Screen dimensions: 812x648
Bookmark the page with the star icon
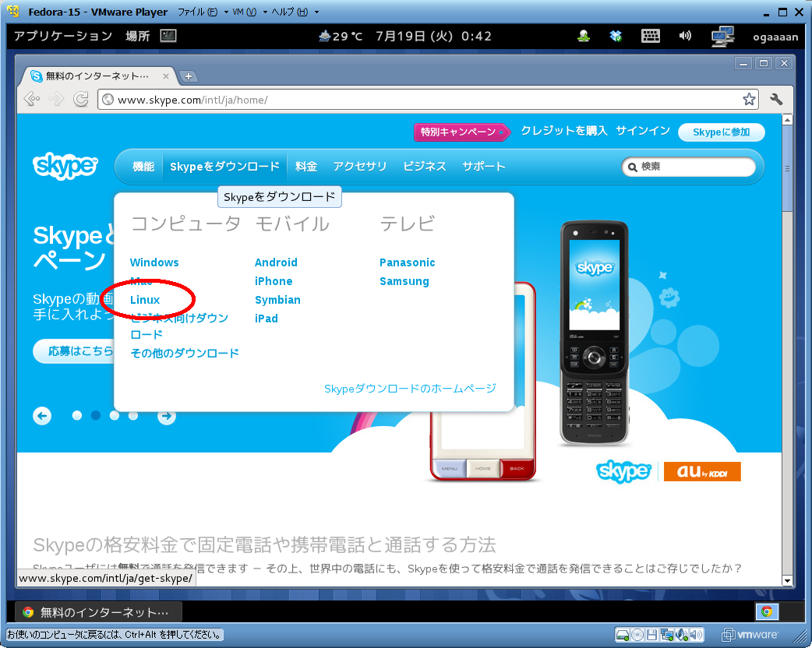click(x=749, y=100)
